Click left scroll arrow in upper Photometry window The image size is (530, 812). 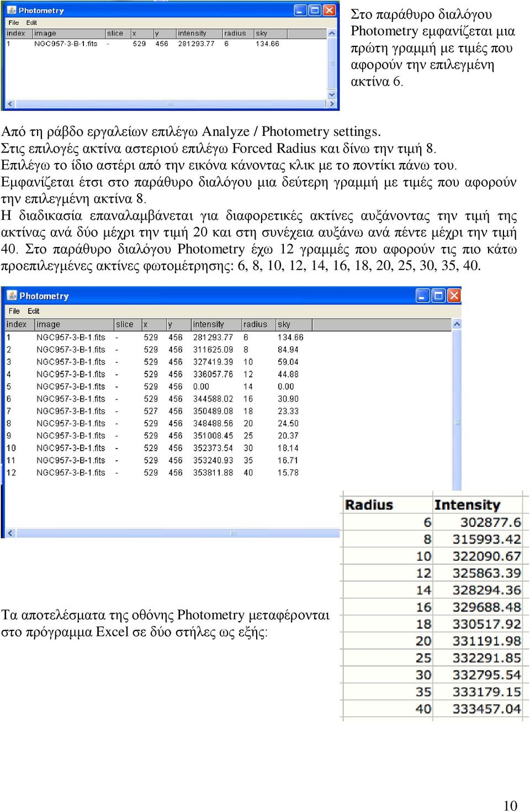[x=10, y=104]
